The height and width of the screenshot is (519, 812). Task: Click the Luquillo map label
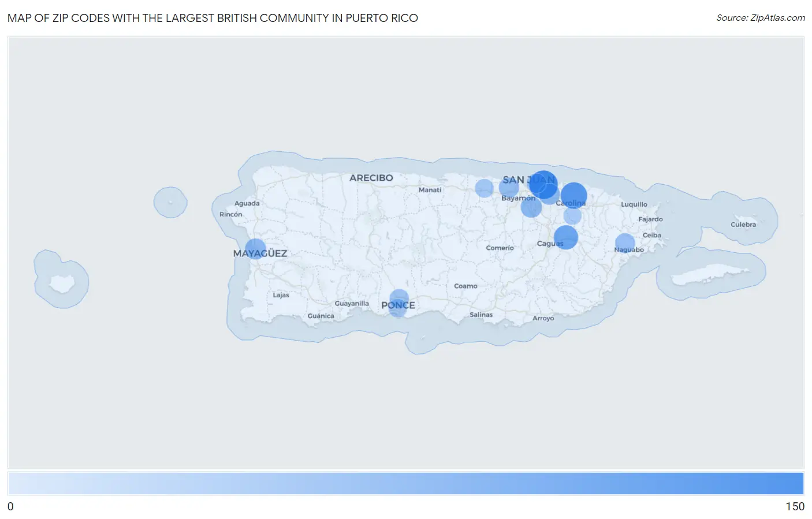(x=634, y=204)
